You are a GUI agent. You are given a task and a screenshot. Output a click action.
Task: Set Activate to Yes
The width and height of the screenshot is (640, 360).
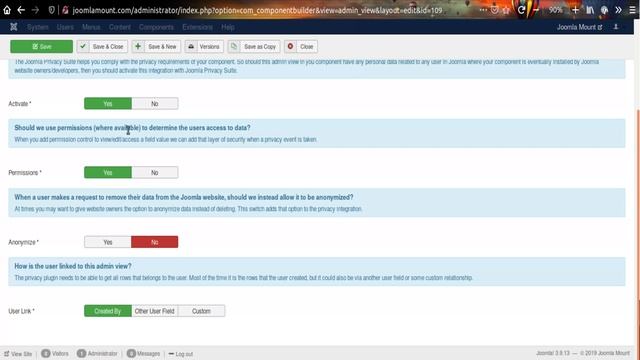click(108, 104)
